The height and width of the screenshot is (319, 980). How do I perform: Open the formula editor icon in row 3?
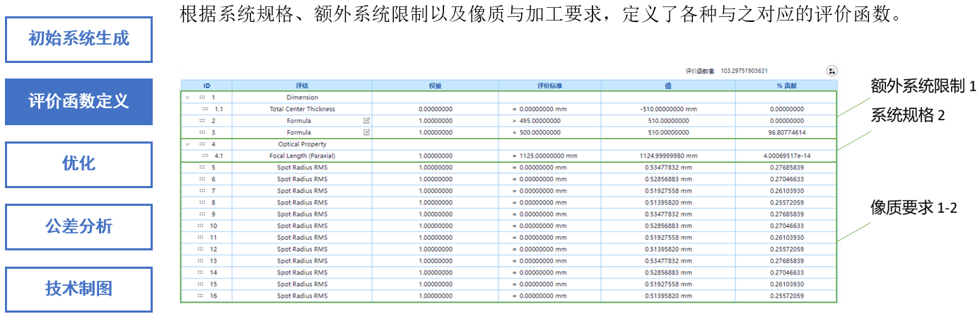click(x=366, y=132)
